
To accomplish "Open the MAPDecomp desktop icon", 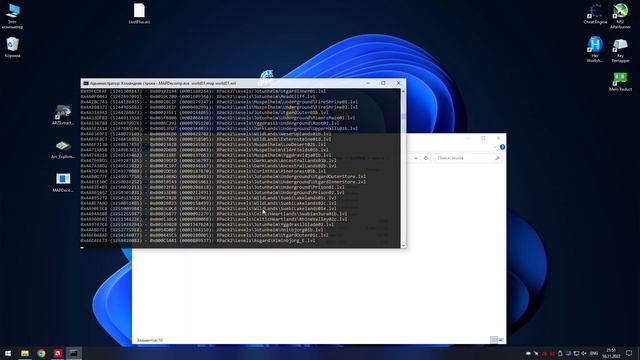I will tap(63, 182).
